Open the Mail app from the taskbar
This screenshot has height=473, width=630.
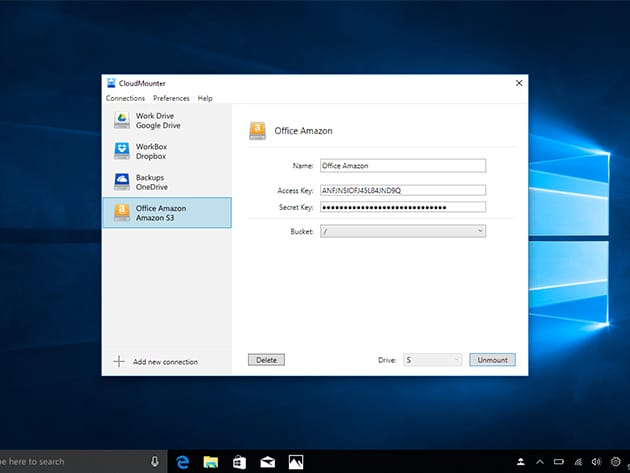coord(267,461)
